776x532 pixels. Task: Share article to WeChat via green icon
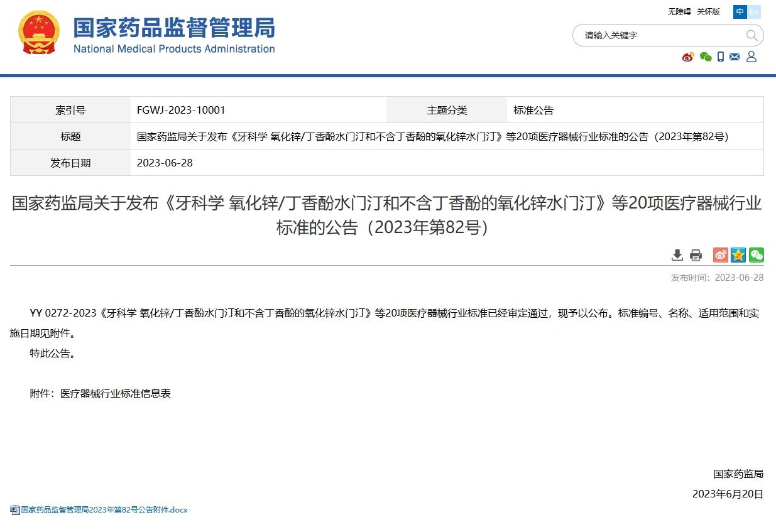pyautogui.click(x=757, y=255)
